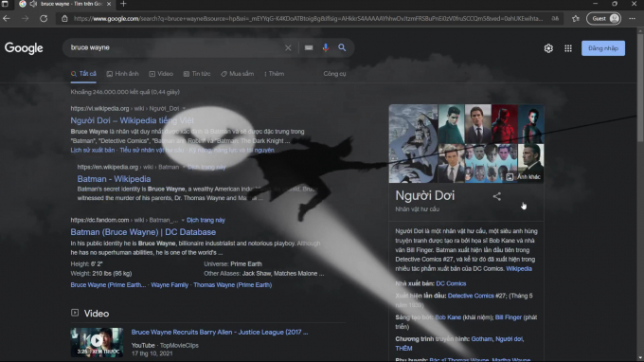Image resolution: width=644 pixels, height=362 pixels.
Task: Expand the vi.wikipedia.org result dropdown arrow
Action: coord(184,109)
